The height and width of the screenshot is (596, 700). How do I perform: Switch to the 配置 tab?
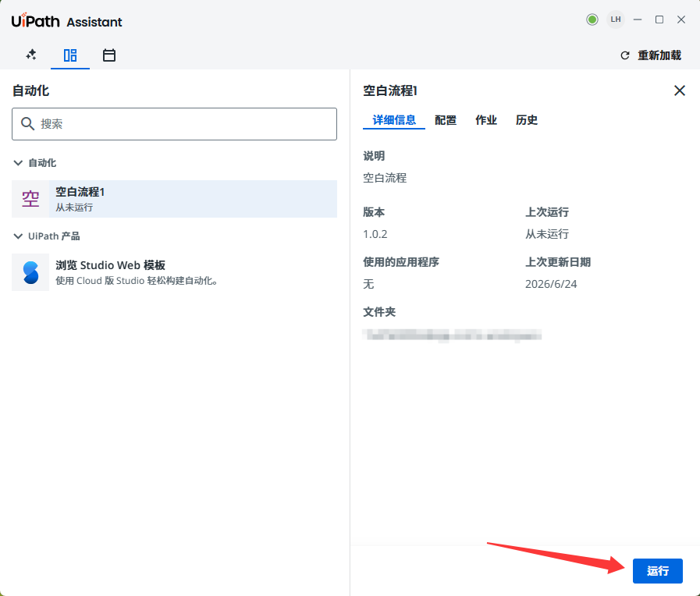(446, 120)
